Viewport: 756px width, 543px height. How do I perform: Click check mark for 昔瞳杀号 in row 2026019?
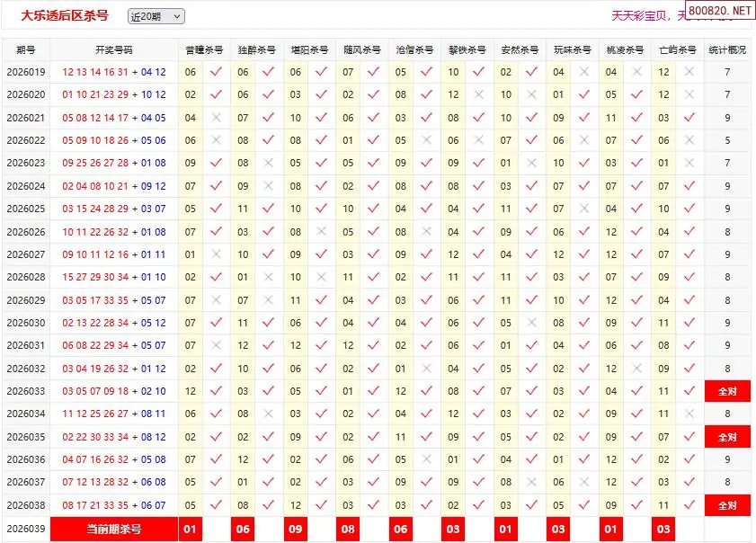(216, 72)
